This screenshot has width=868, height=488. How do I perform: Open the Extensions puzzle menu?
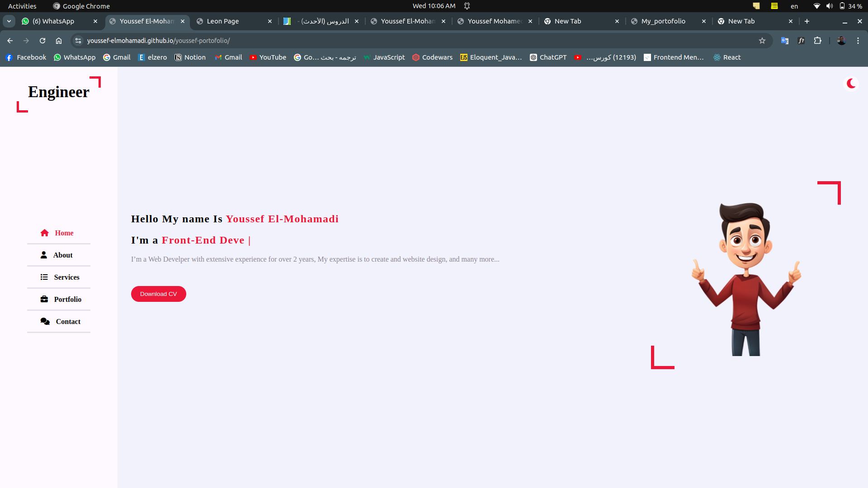(x=817, y=41)
